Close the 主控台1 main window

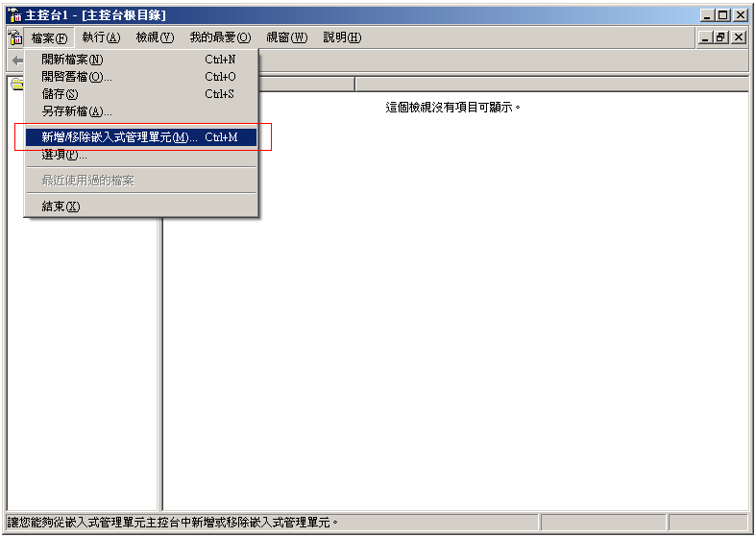pos(741,15)
